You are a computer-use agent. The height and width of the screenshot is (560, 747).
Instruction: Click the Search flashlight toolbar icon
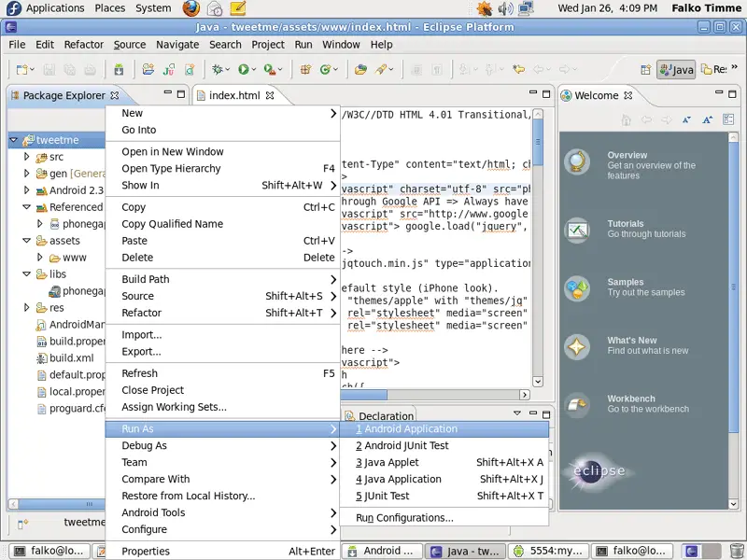tap(381, 69)
